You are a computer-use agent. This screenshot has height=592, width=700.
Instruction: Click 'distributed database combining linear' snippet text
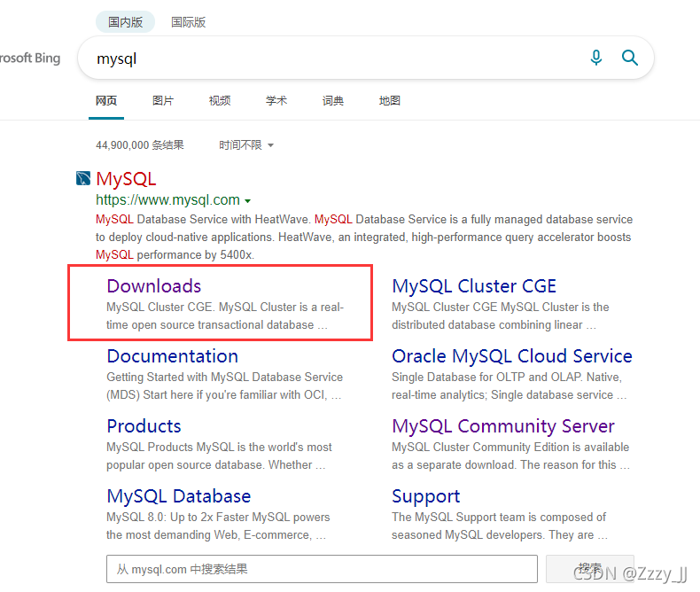tap(487, 324)
